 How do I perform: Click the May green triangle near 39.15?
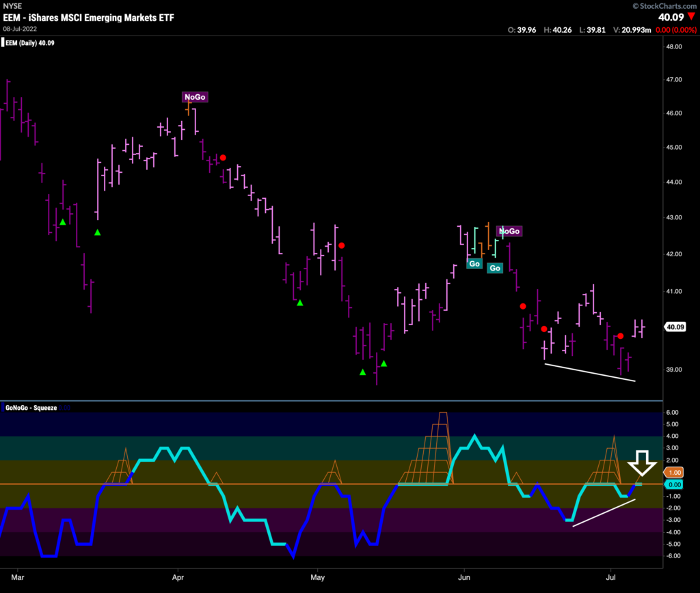pyautogui.click(x=383, y=363)
